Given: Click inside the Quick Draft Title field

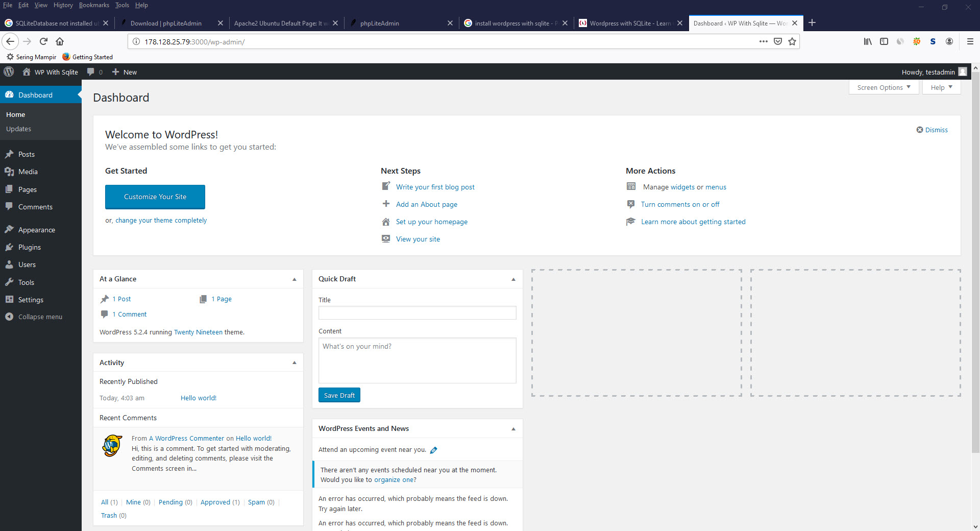Looking at the screenshot, I should coord(417,312).
